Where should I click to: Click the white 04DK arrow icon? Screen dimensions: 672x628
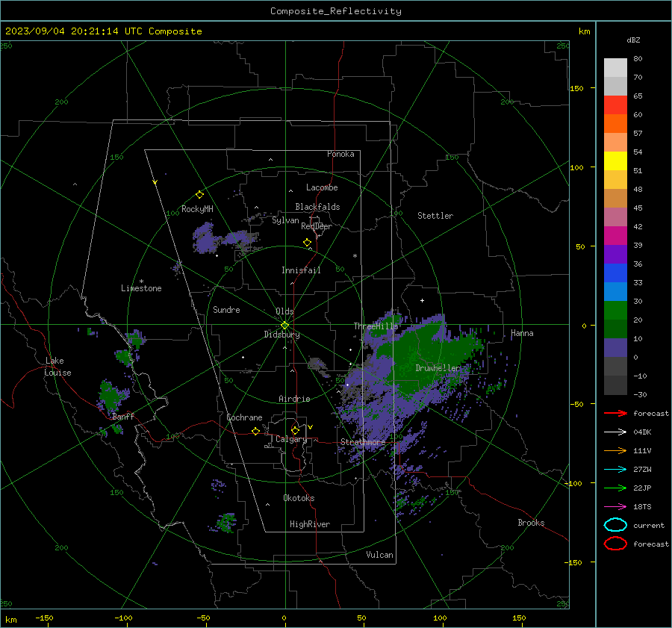pos(615,432)
